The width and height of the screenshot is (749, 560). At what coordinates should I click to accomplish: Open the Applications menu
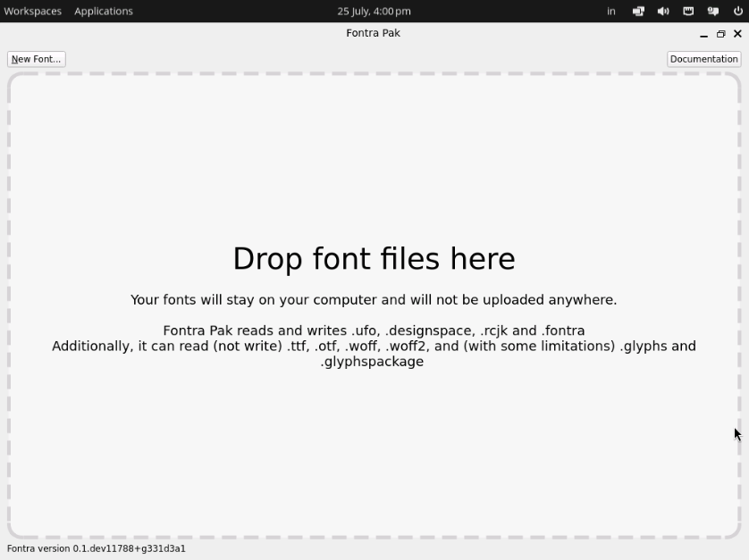click(104, 11)
